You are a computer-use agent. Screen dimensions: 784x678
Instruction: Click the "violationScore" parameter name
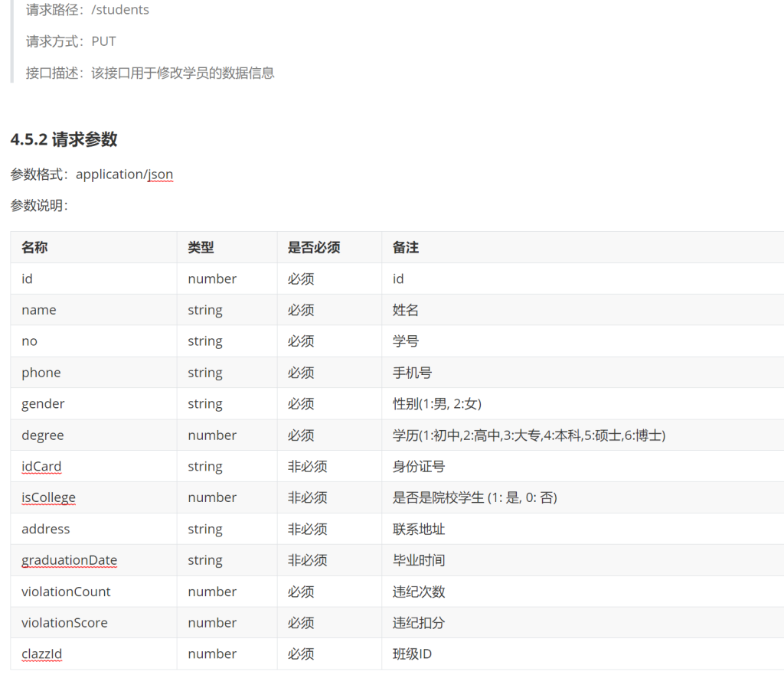click(64, 623)
